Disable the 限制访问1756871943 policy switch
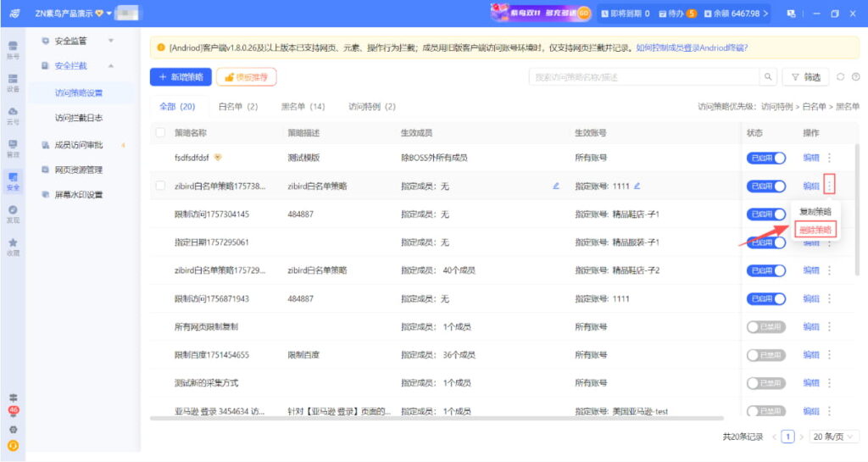Image resolution: width=868 pixels, height=462 pixels. 766,298
